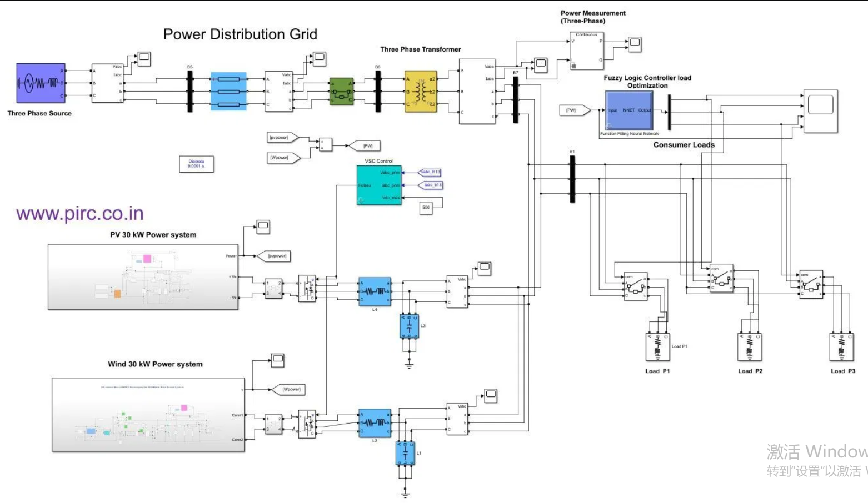This screenshot has width=868, height=503.
Task: Select the L3 capacitor block
Action: 409,326
